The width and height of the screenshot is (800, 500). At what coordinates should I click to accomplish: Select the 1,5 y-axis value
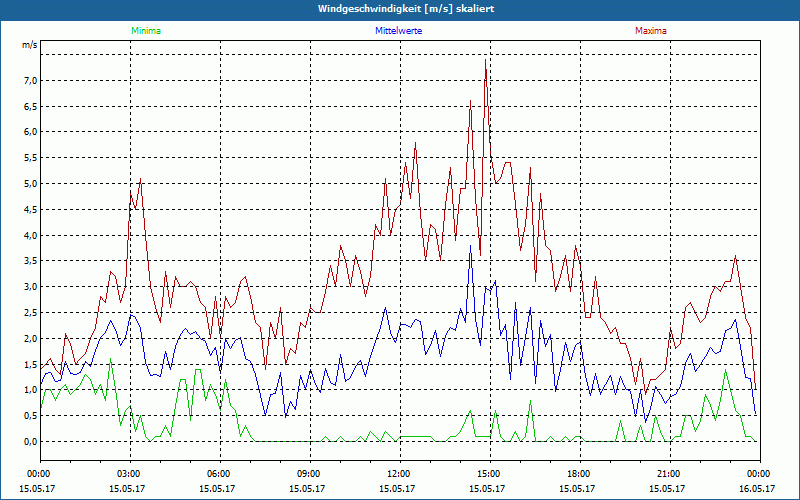click(31, 364)
